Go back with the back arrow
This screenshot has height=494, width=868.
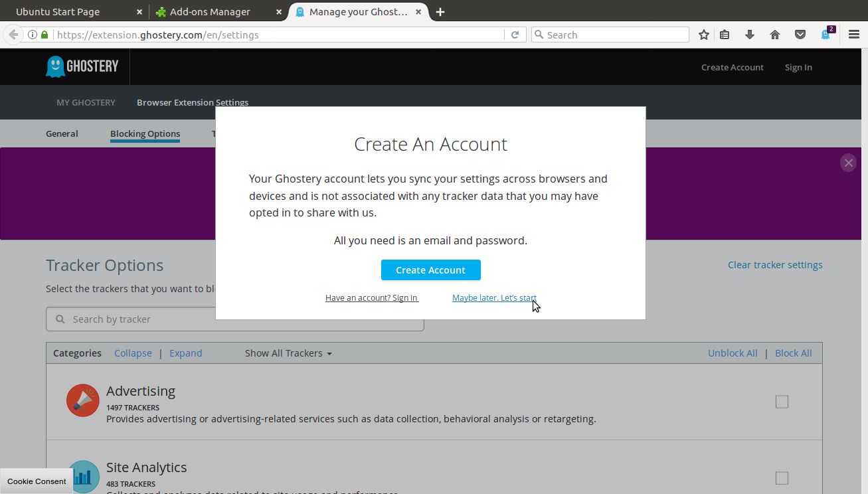click(x=13, y=35)
